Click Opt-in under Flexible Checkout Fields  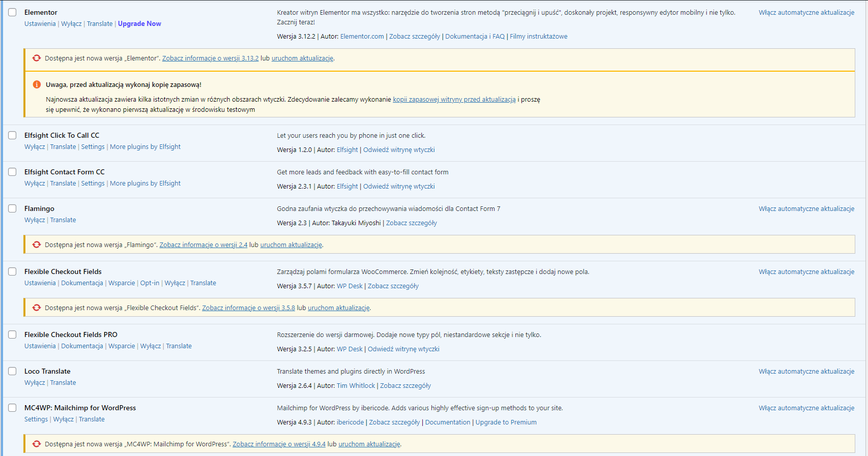click(150, 283)
